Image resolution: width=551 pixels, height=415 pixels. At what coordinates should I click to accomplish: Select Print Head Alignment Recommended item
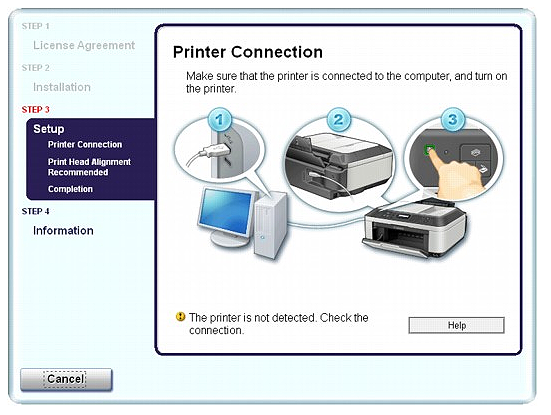coord(89,167)
